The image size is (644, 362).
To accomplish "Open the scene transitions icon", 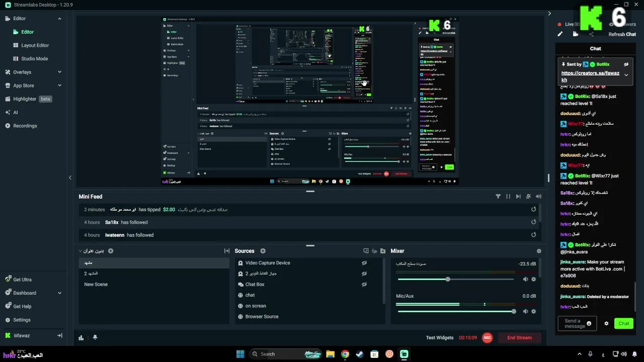I will coord(227,251).
